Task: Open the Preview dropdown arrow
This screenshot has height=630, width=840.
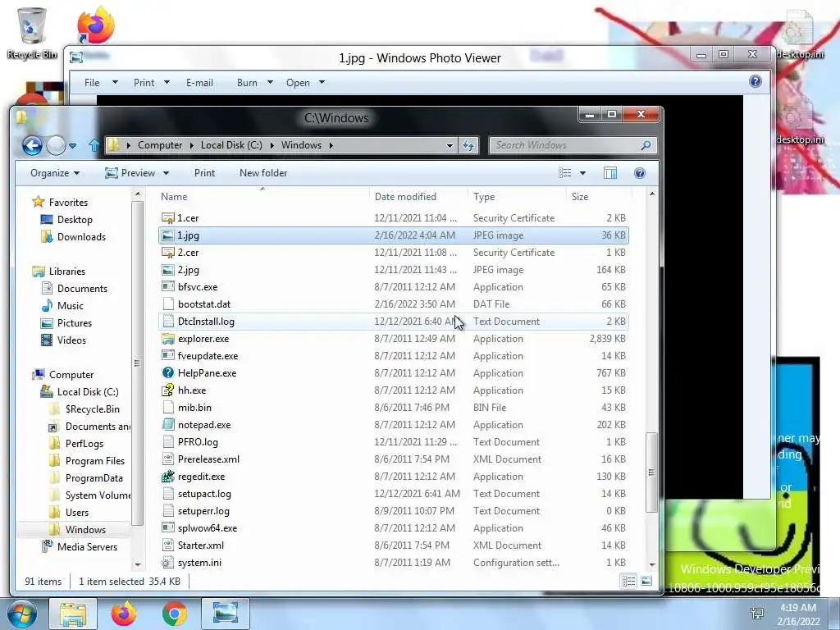Action: point(166,173)
